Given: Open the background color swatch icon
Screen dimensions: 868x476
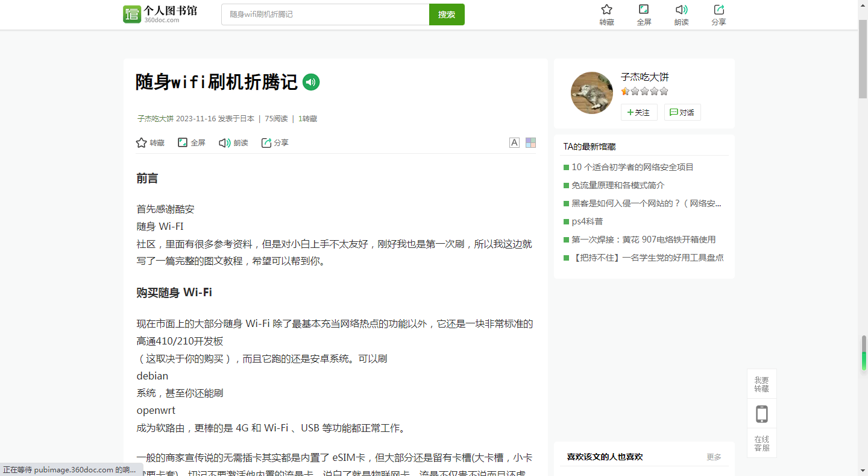Looking at the screenshot, I should point(530,143).
